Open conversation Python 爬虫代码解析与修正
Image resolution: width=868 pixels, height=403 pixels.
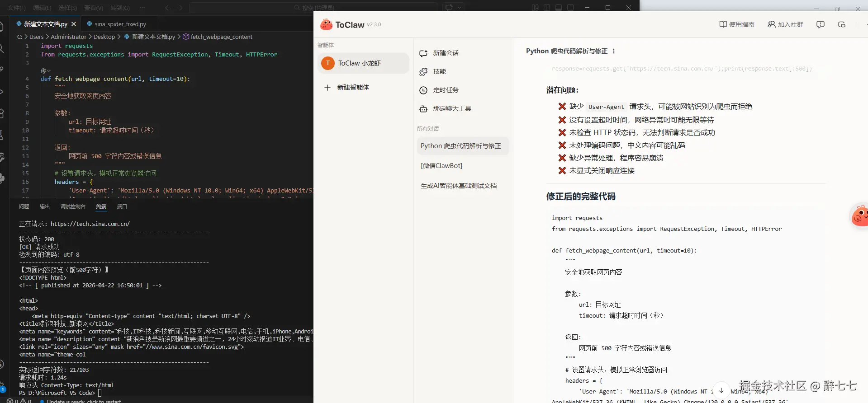point(463,146)
